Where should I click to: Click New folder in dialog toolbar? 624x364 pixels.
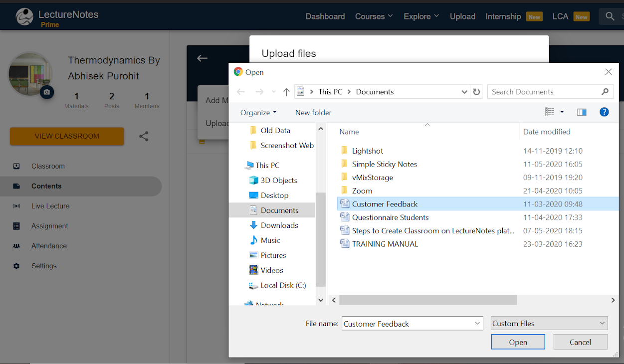313,113
